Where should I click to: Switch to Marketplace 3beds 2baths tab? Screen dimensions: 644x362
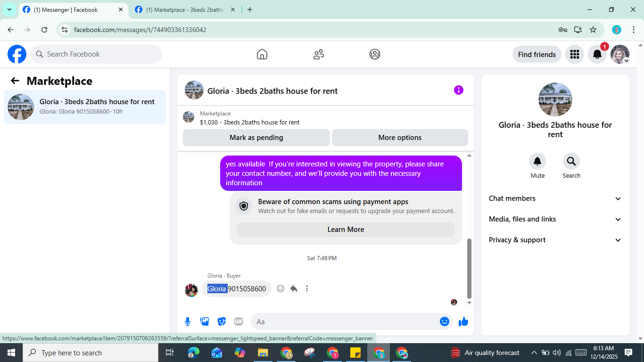185,9
